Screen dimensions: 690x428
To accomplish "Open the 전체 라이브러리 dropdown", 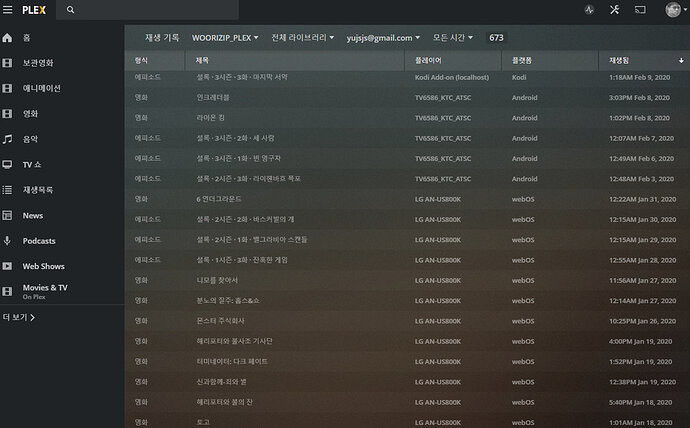I will click(303, 38).
